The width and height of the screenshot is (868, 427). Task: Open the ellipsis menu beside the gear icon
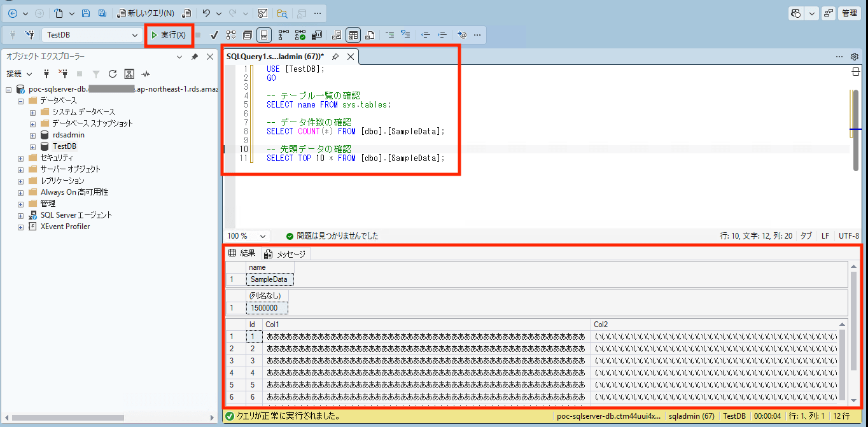[x=839, y=57]
